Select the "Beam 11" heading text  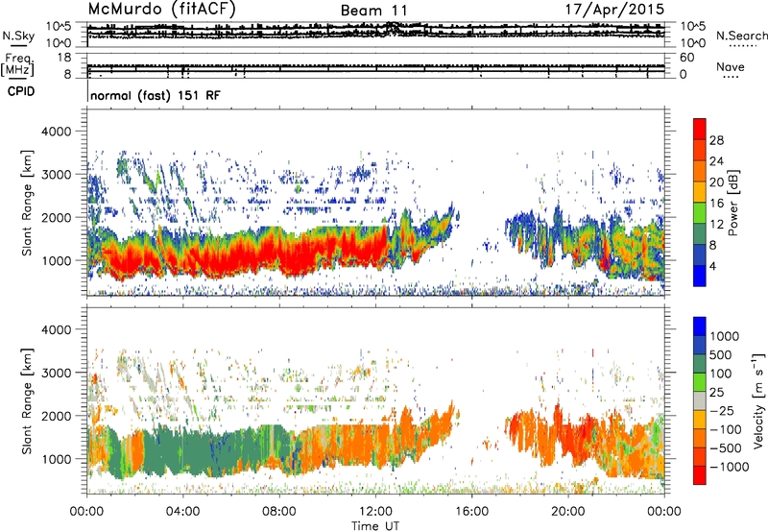pyautogui.click(x=373, y=11)
